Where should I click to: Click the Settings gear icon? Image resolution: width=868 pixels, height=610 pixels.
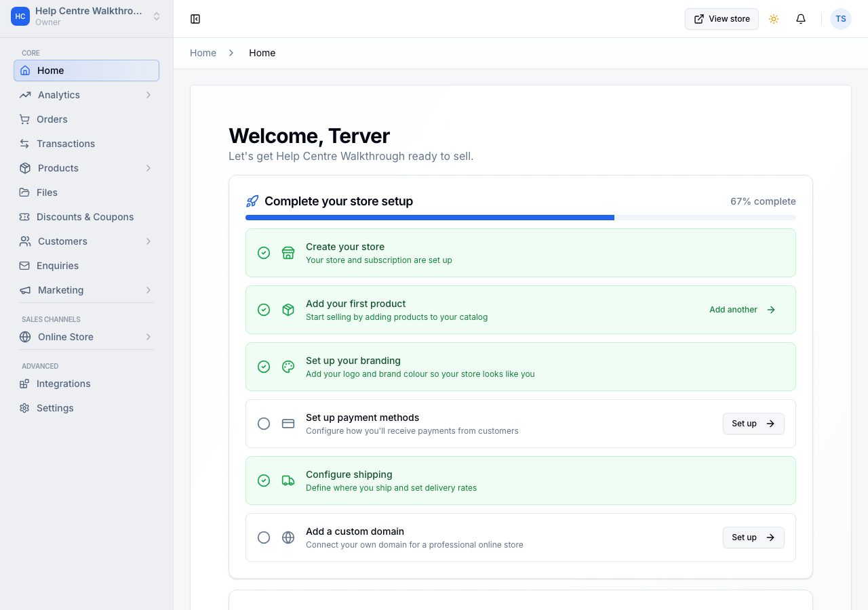24,408
